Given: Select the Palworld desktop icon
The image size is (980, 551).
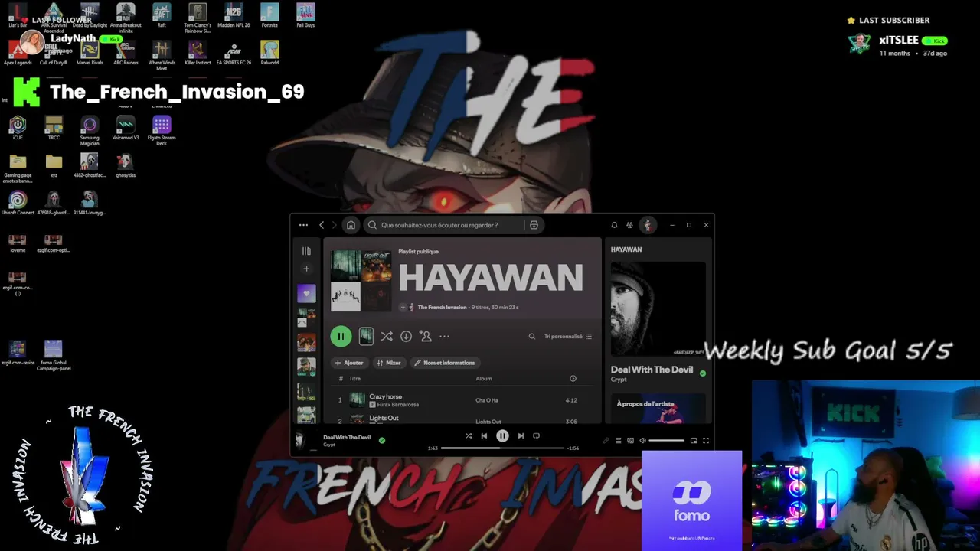Looking at the screenshot, I should tap(269, 53).
